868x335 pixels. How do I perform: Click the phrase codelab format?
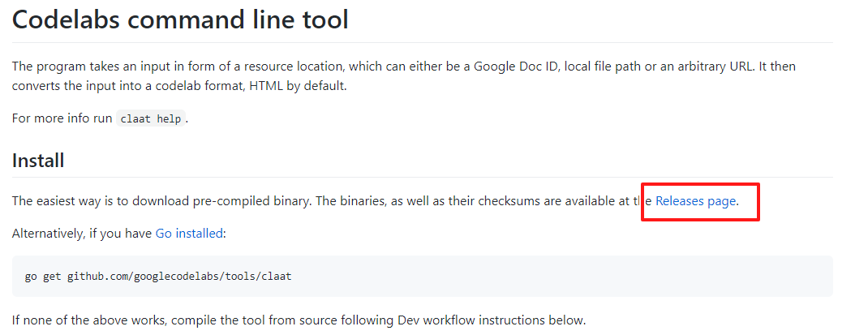click(x=201, y=86)
